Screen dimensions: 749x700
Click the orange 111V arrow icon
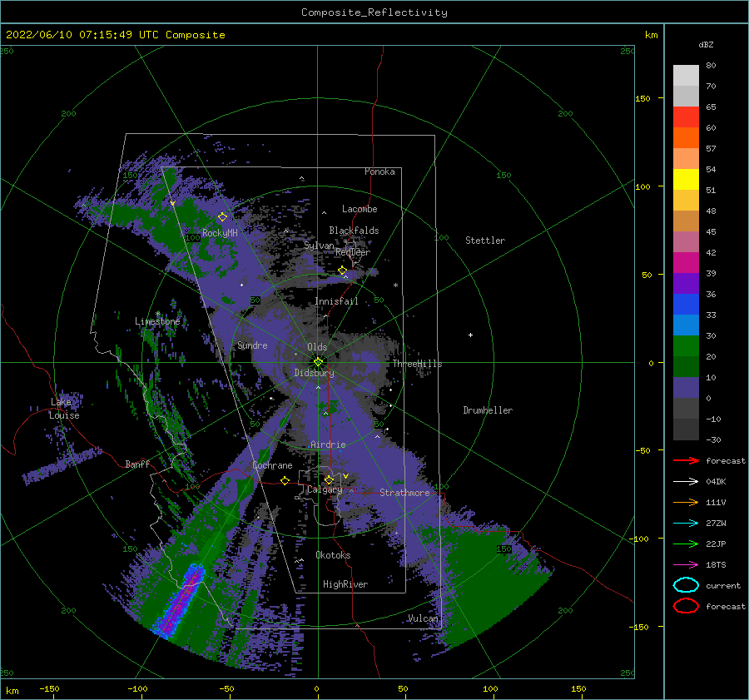(x=686, y=502)
